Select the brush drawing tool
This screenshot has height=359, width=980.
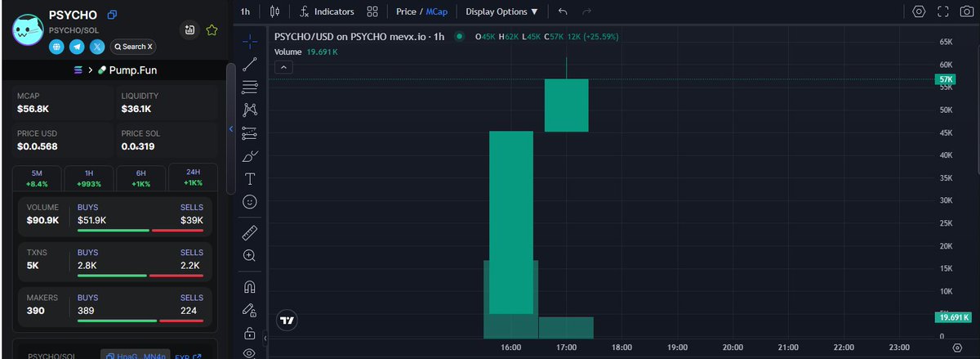pyautogui.click(x=250, y=155)
